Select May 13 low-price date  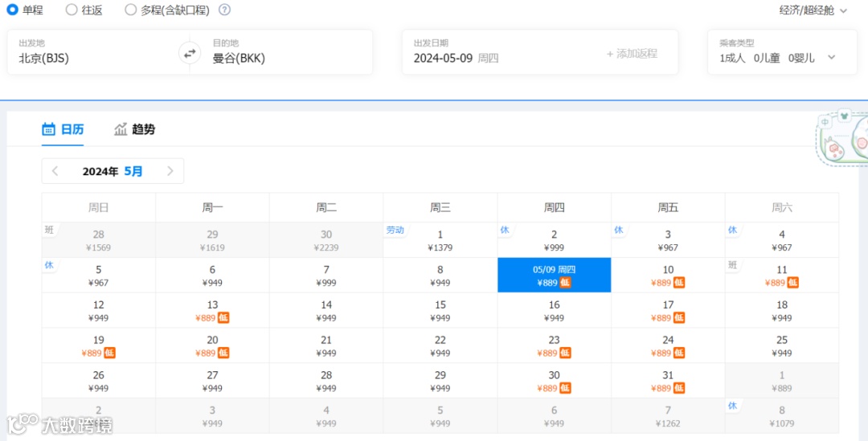pos(212,310)
